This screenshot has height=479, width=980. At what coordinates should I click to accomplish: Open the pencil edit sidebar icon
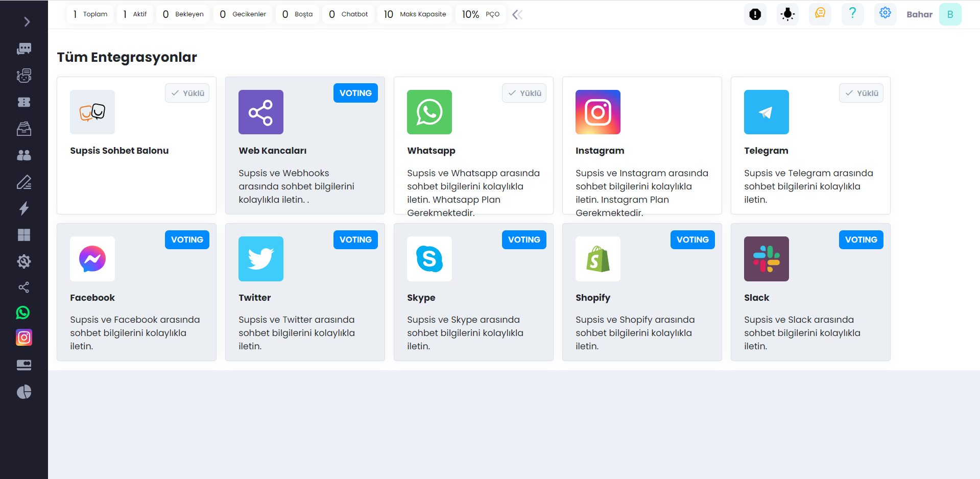24,182
